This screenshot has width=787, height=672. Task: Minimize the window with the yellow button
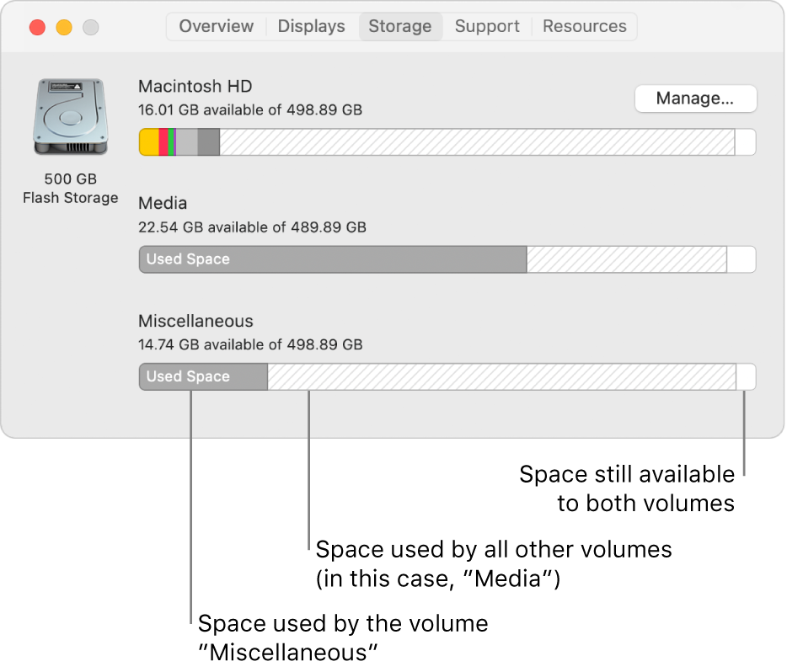(64, 27)
